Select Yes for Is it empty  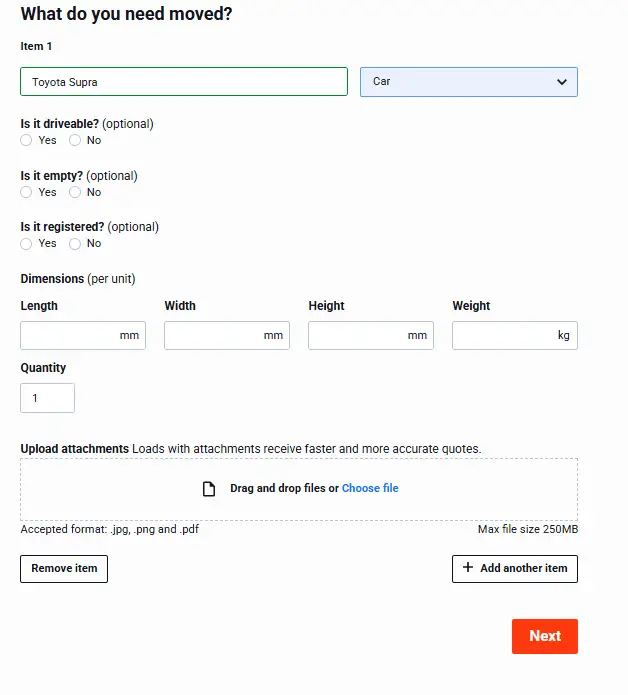26,192
